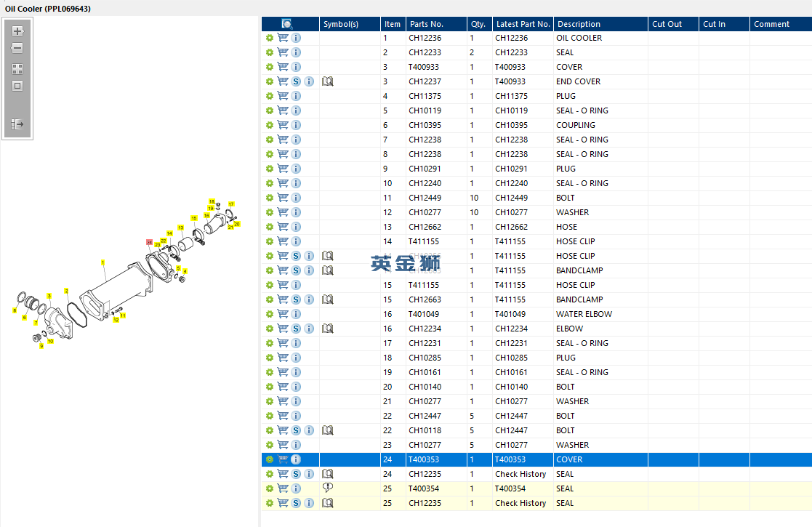Click the note symbol icon in T400354 SEAL row
Screen dimensions: 812x527
click(x=328, y=488)
